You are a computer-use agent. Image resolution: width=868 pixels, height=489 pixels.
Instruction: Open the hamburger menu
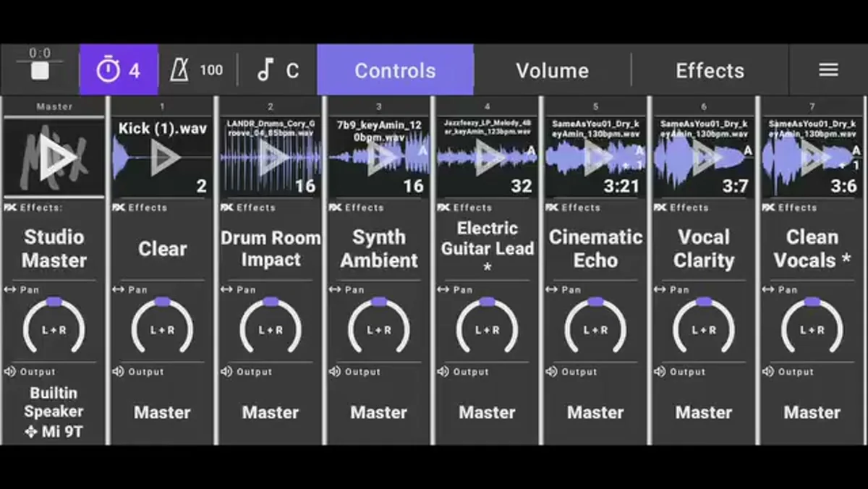828,69
